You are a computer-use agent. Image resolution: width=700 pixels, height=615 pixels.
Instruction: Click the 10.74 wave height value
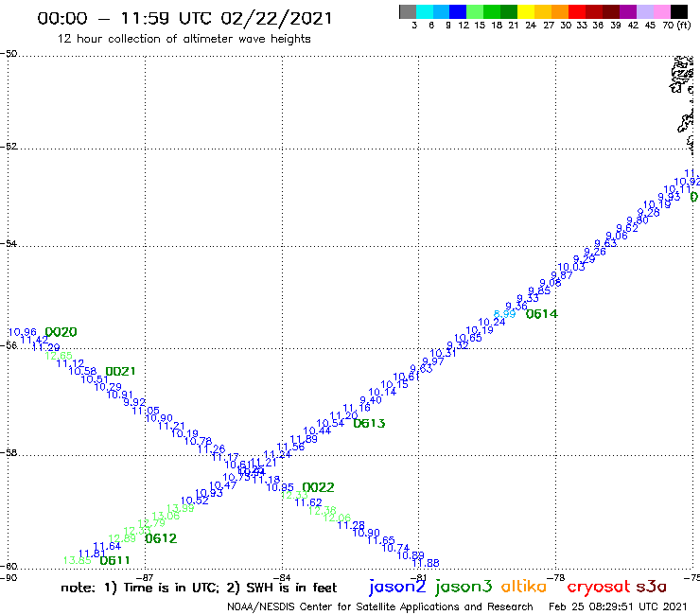point(395,548)
